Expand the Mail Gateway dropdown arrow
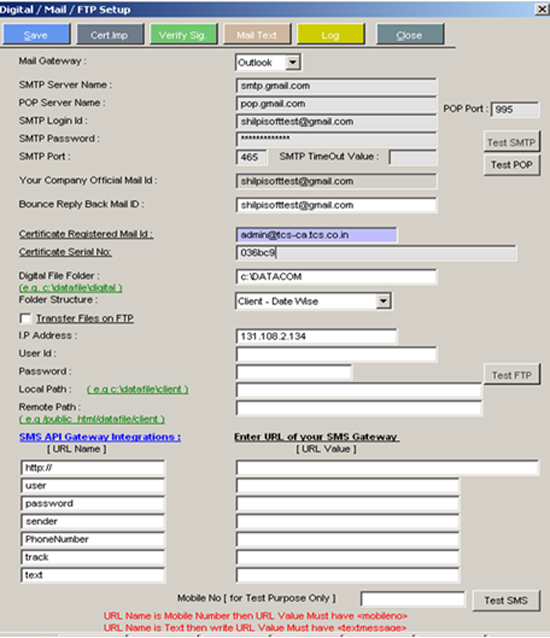This screenshot has height=638, width=550. click(292, 63)
